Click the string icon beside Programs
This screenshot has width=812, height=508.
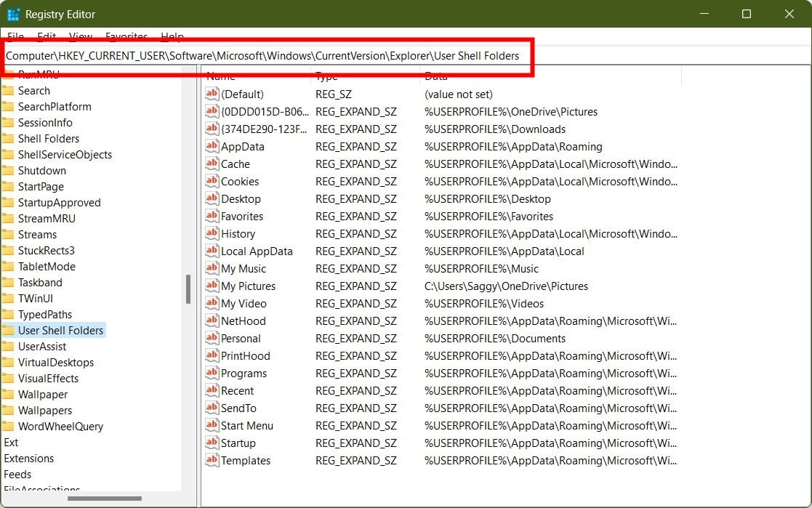(x=212, y=373)
